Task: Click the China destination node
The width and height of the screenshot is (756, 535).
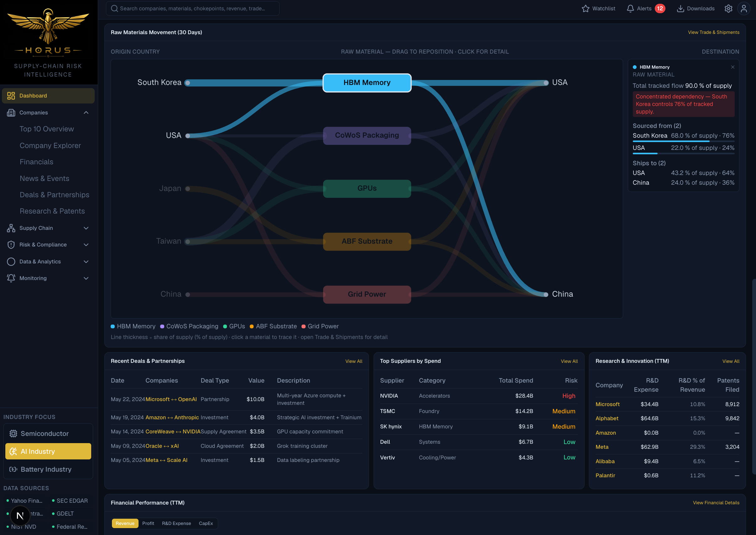Action: click(546, 294)
